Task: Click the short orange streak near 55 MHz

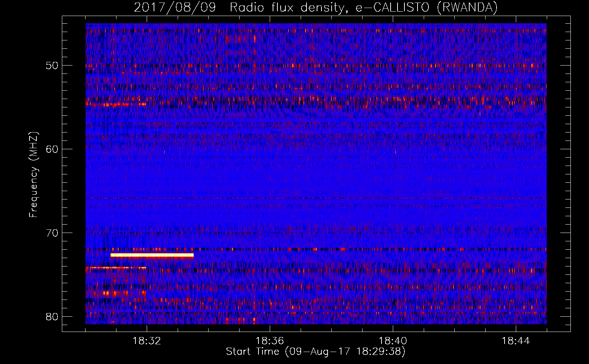Action: point(116,104)
